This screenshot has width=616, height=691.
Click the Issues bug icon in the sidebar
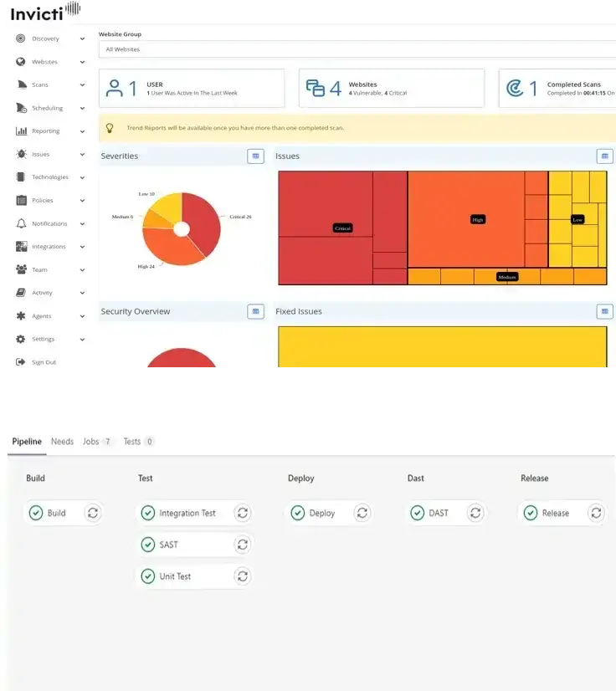21,154
